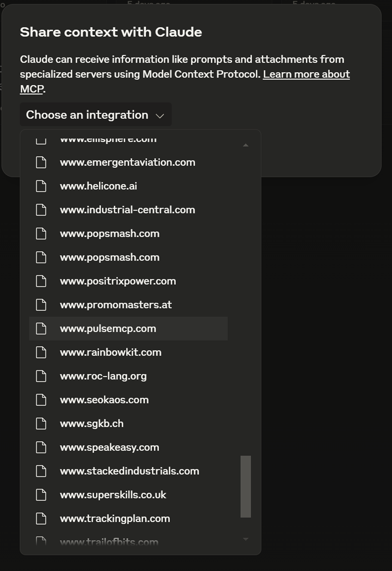Pick www.speakeasy.com
Viewport: 392px width, 571px height.
click(128, 448)
